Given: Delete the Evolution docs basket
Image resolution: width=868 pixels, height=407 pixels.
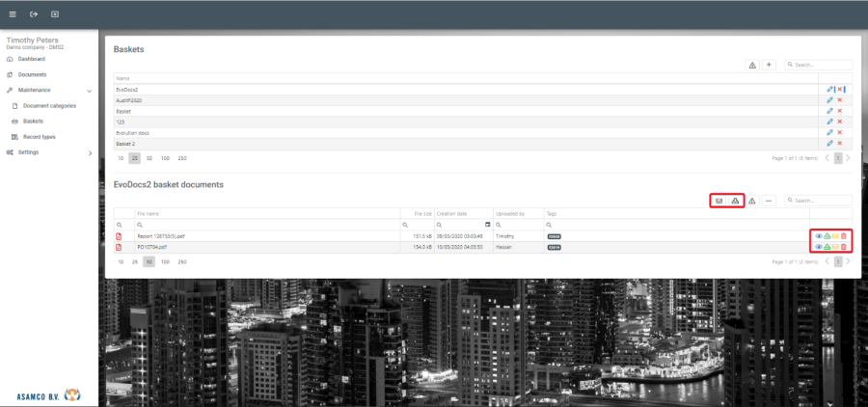Looking at the screenshot, I should pos(840,132).
